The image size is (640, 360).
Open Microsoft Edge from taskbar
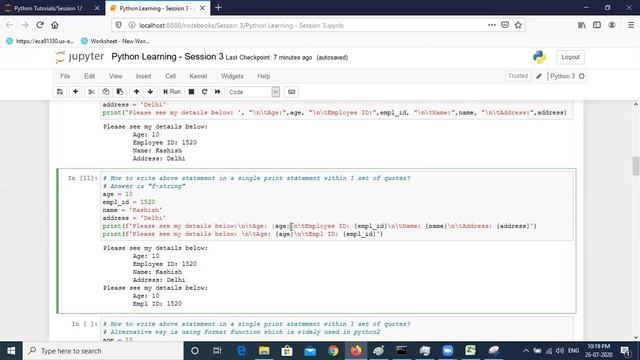pyautogui.click(x=241, y=351)
